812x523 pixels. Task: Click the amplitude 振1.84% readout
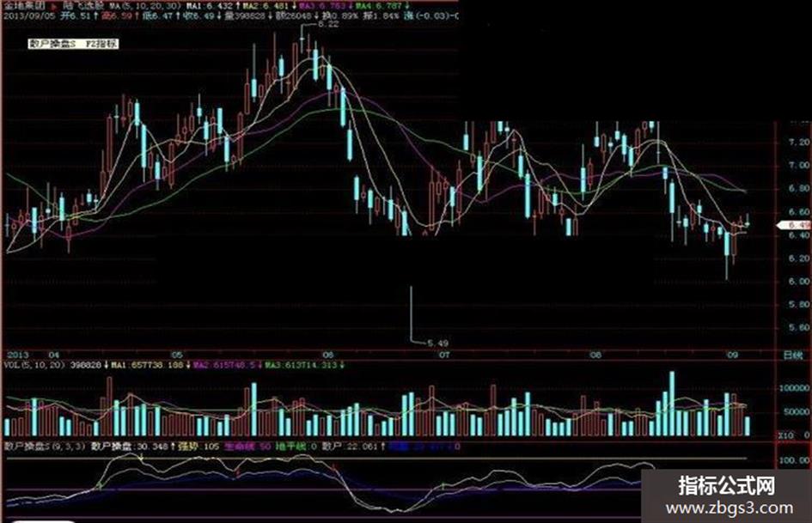382,16
